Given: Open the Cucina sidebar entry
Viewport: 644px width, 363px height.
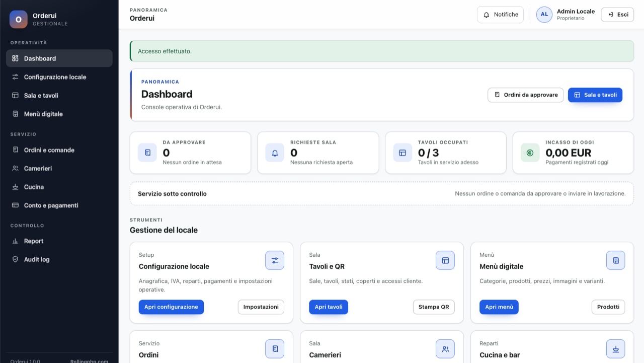Looking at the screenshot, I should (x=59, y=187).
